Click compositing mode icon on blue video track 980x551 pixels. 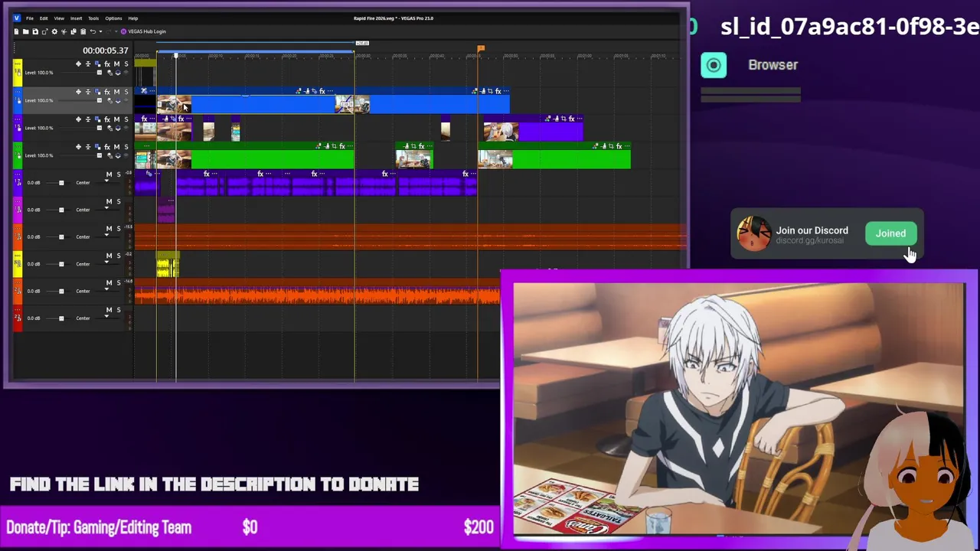(x=118, y=100)
